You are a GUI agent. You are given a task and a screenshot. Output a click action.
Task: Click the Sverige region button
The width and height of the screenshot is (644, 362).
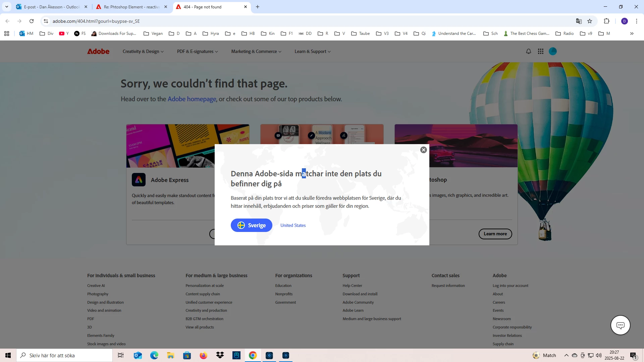(x=251, y=225)
